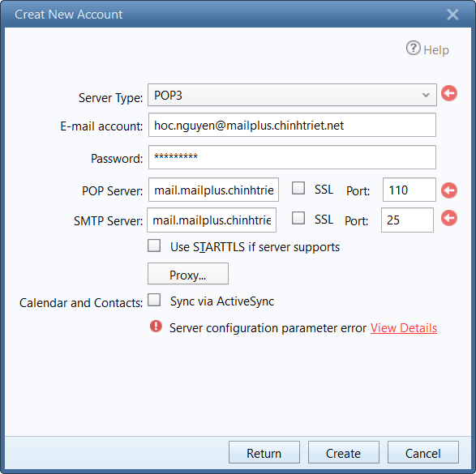
Task: Open the Proxy settings button
Action: pos(188,274)
